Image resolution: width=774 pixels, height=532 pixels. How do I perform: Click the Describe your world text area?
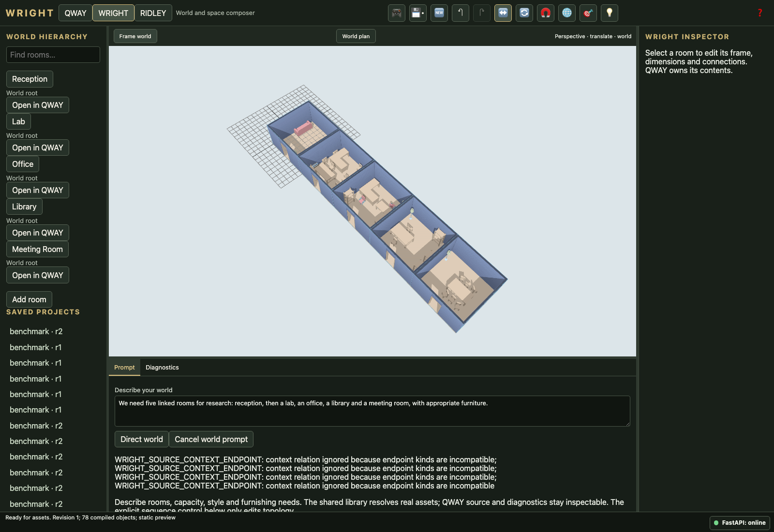[372, 411]
